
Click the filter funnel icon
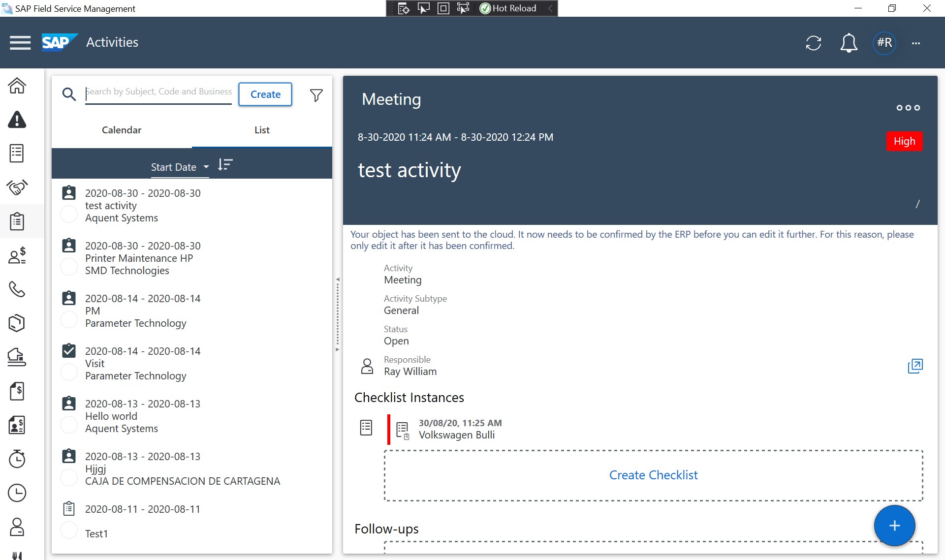316,94
